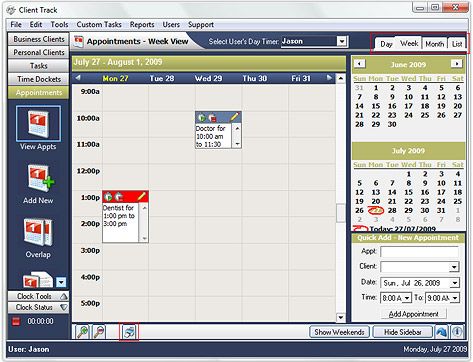The image size is (473, 362).
Task: Zoom out with the magnifier minus icon
Action: point(99,332)
